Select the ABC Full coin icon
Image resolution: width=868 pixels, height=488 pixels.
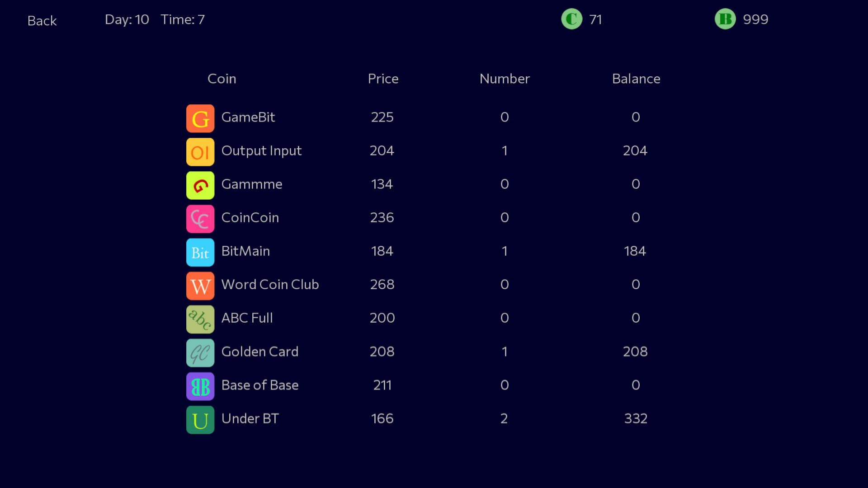coord(200,319)
